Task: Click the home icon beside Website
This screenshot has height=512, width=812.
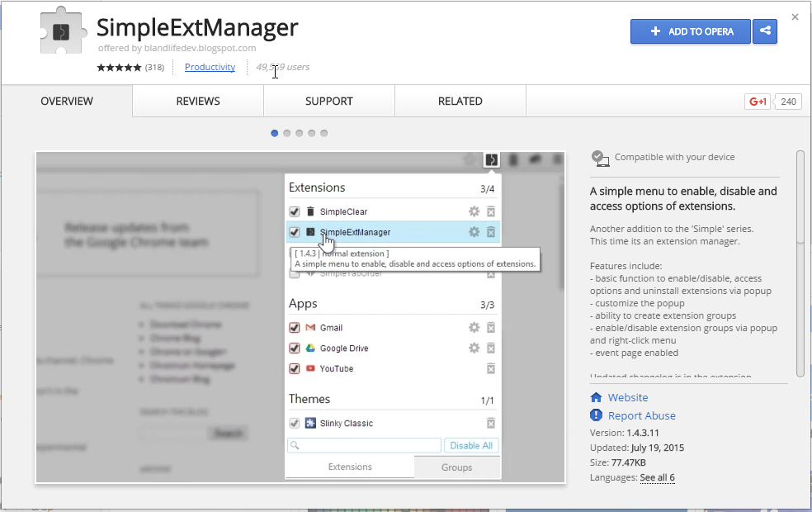Action: pyautogui.click(x=596, y=397)
